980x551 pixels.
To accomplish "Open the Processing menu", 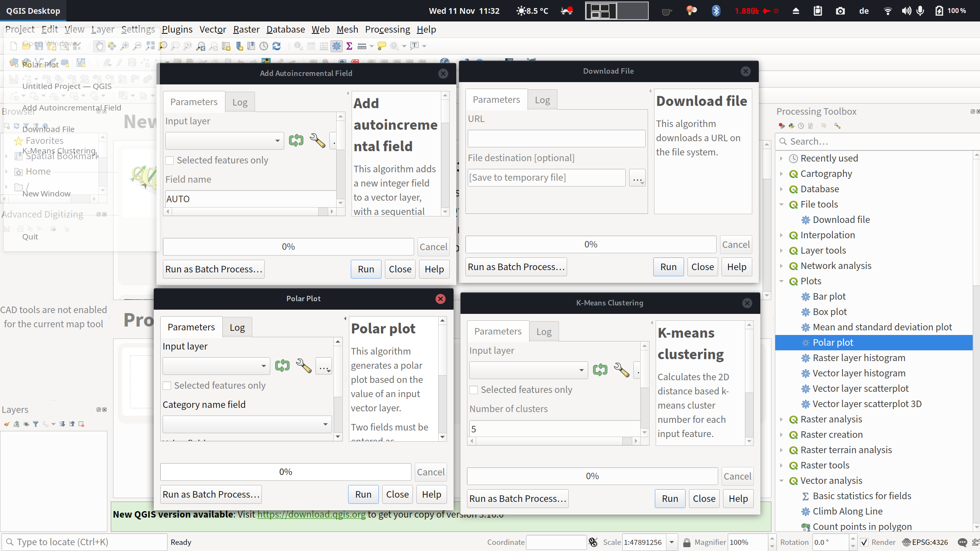I will (387, 29).
